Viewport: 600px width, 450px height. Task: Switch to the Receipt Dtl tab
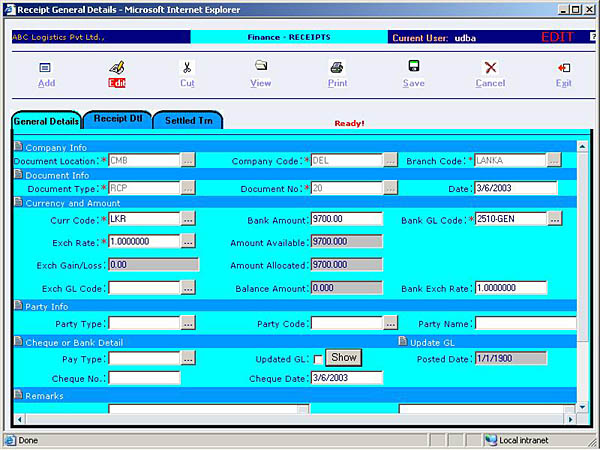point(118,119)
